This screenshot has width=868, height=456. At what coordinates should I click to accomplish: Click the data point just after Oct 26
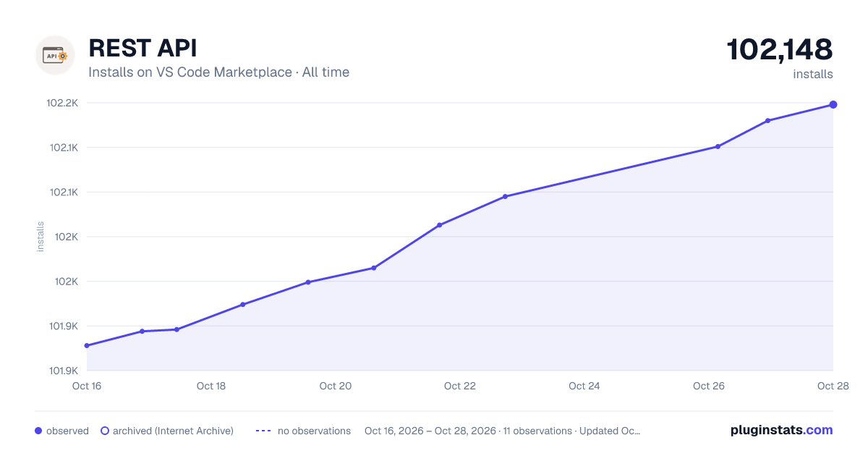point(718,146)
